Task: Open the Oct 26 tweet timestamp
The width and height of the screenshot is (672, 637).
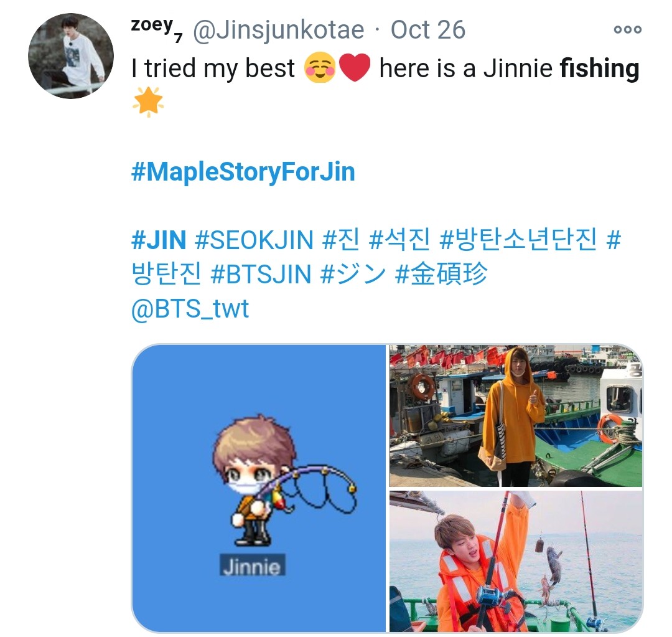Action: point(427,30)
